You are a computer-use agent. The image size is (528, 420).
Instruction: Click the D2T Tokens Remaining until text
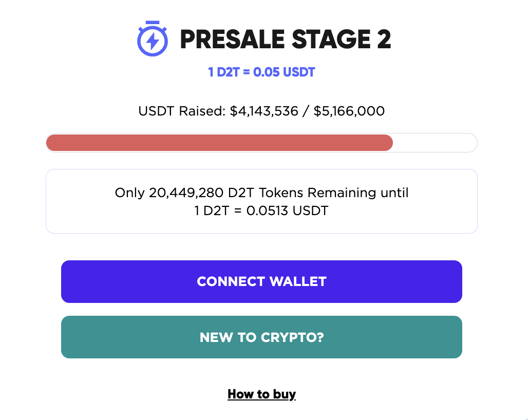tap(318, 193)
